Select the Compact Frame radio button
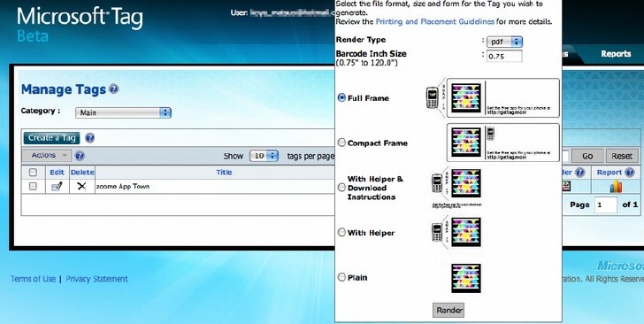Screen dimensions: 644x324 coord(341,143)
